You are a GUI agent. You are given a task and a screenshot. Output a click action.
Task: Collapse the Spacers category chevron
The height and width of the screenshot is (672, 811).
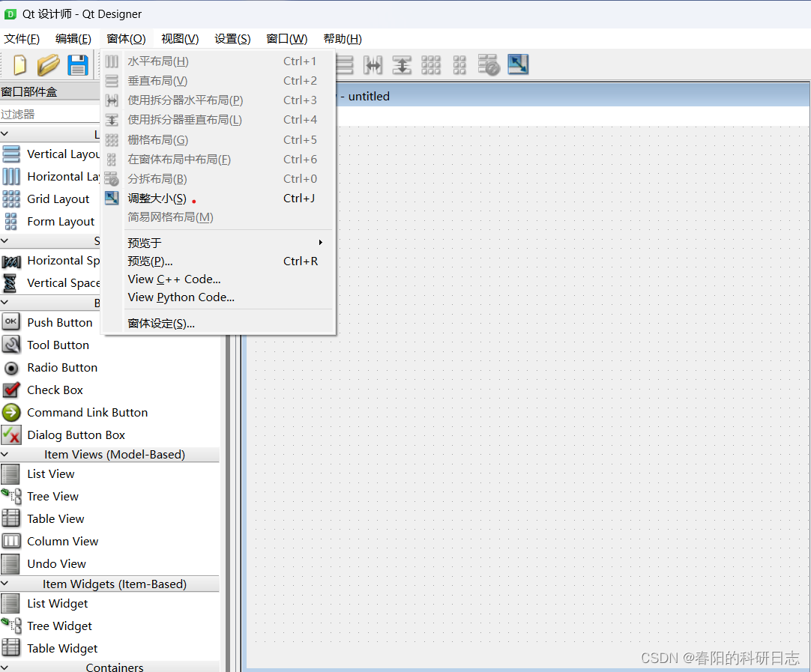click(4, 241)
